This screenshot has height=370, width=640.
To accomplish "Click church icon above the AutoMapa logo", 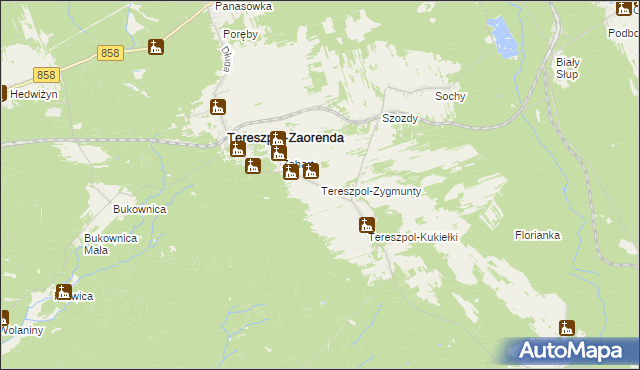I will [567, 328].
